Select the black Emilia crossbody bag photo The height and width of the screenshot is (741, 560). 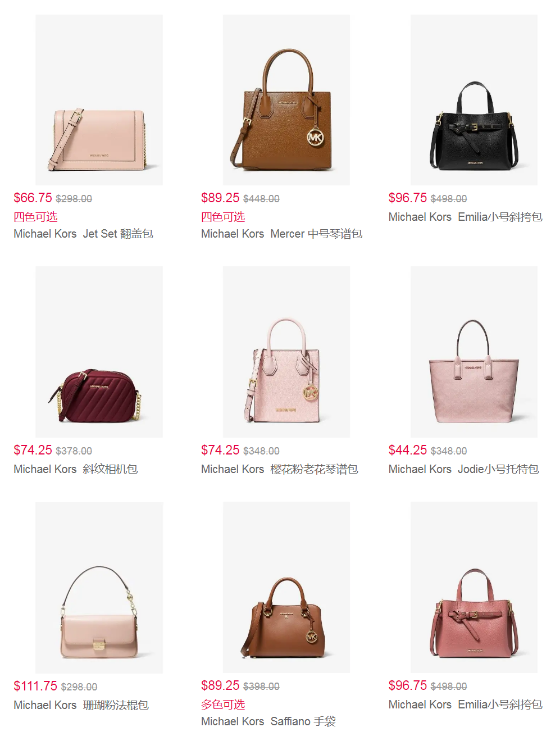[474, 100]
